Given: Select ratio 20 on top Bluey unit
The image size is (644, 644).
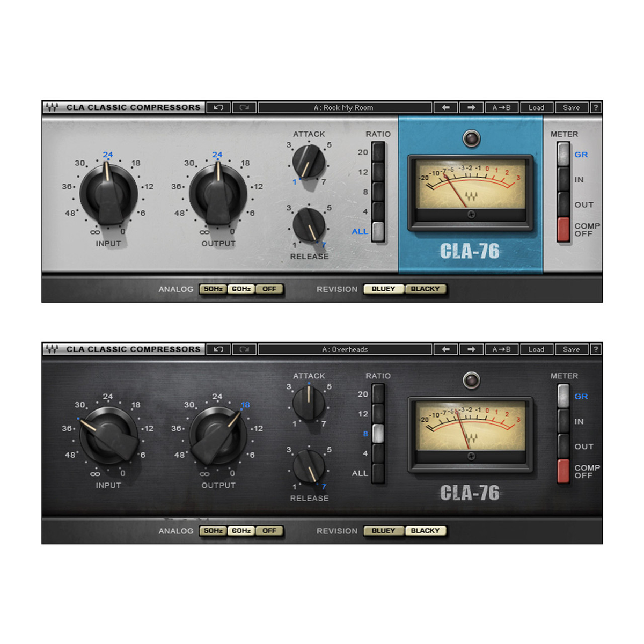Looking at the screenshot, I should [378, 152].
